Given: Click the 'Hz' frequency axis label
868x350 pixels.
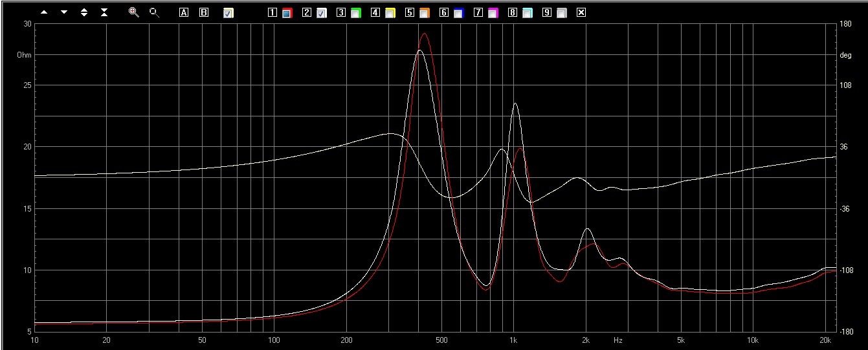Looking at the screenshot, I should point(618,340).
